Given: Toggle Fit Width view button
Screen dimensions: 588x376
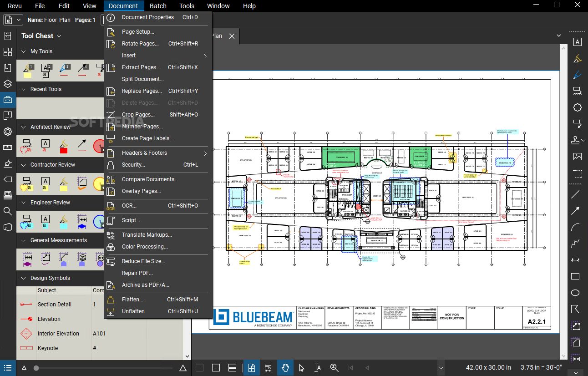Looking at the screenshot, I should click(x=268, y=368).
